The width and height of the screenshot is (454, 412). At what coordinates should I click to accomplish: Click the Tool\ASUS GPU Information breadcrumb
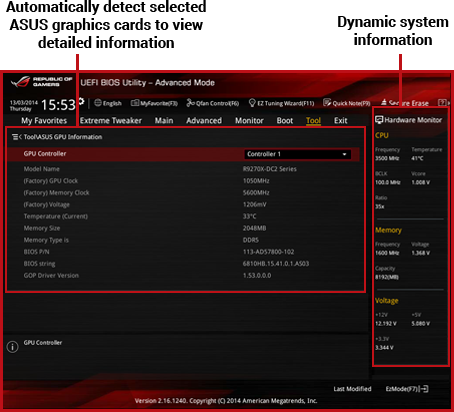[63, 137]
